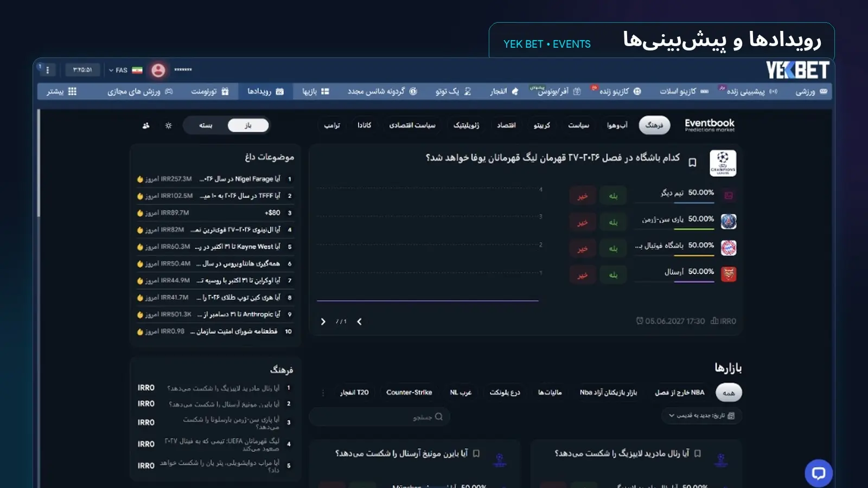Image resolution: width=868 pixels, height=488 pixels.
Task: Open the بیشتر grid menu
Action: (61, 92)
